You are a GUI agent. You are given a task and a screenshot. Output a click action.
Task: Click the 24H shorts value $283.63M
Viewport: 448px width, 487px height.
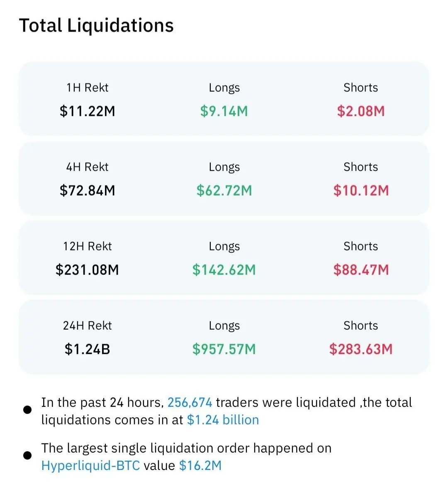coord(361,349)
